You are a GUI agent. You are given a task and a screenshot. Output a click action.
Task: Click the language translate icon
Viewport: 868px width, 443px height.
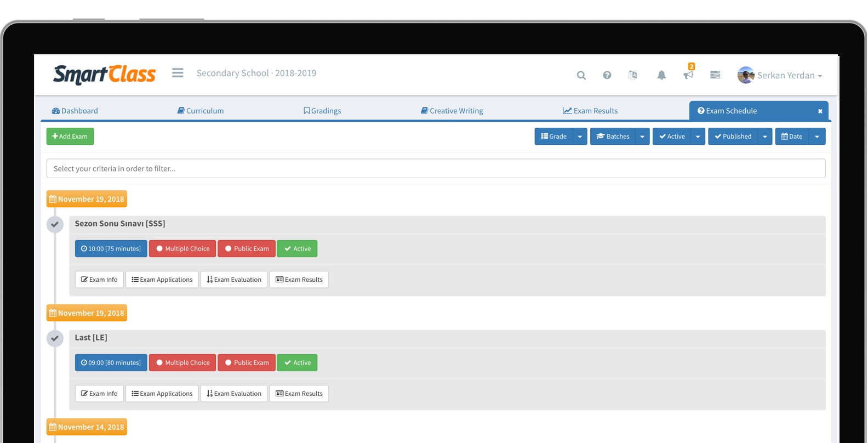(633, 75)
